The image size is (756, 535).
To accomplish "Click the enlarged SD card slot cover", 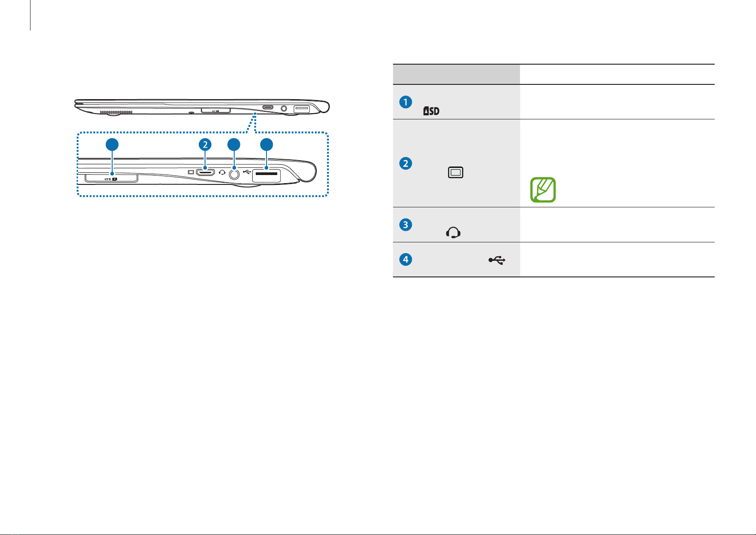I will [x=111, y=178].
